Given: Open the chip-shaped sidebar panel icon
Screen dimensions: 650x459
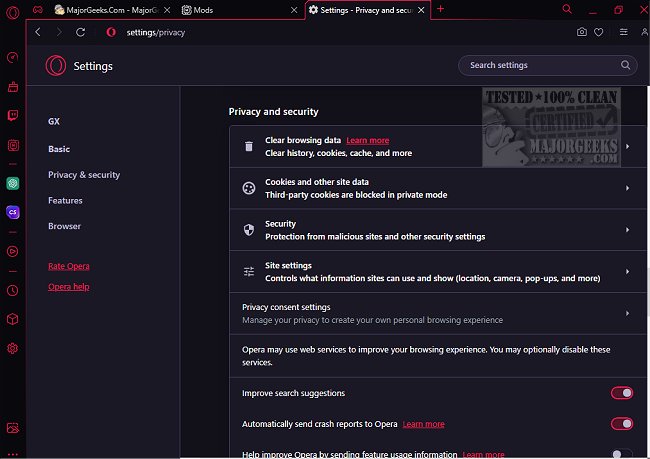Looking at the screenshot, I should click(13, 145).
